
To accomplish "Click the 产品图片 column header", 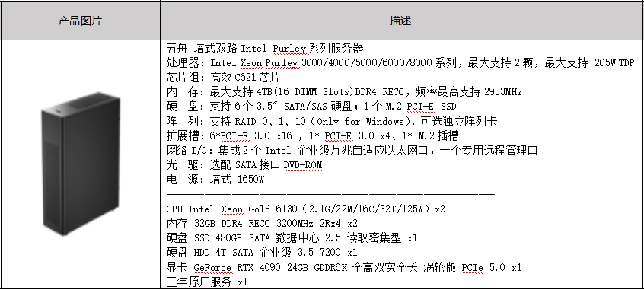I will (x=80, y=21).
